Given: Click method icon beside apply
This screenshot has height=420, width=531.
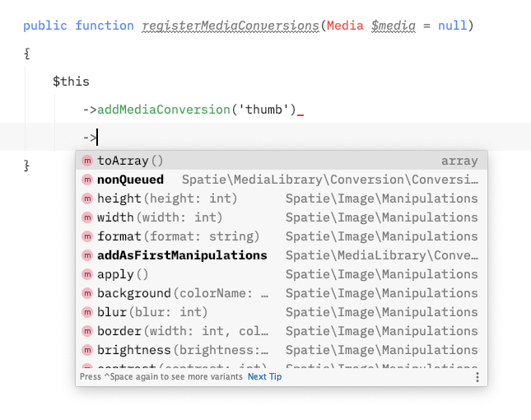Looking at the screenshot, I should click(x=87, y=274).
